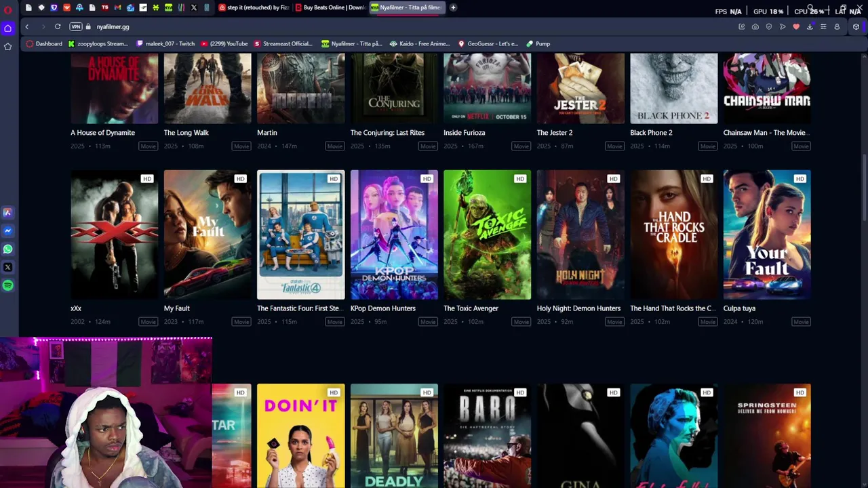Open the Doin' It poster

coord(300,436)
